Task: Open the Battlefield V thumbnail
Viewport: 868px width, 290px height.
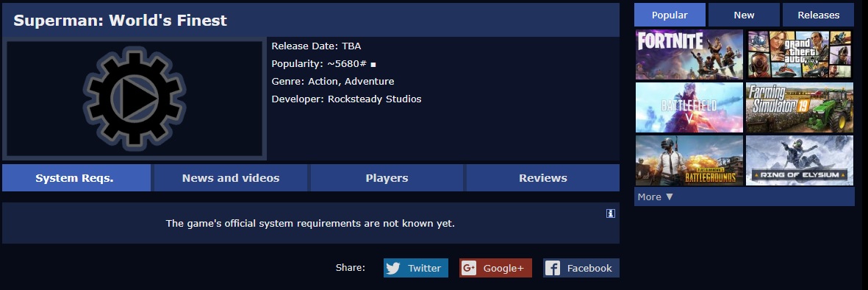Action: tap(689, 107)
